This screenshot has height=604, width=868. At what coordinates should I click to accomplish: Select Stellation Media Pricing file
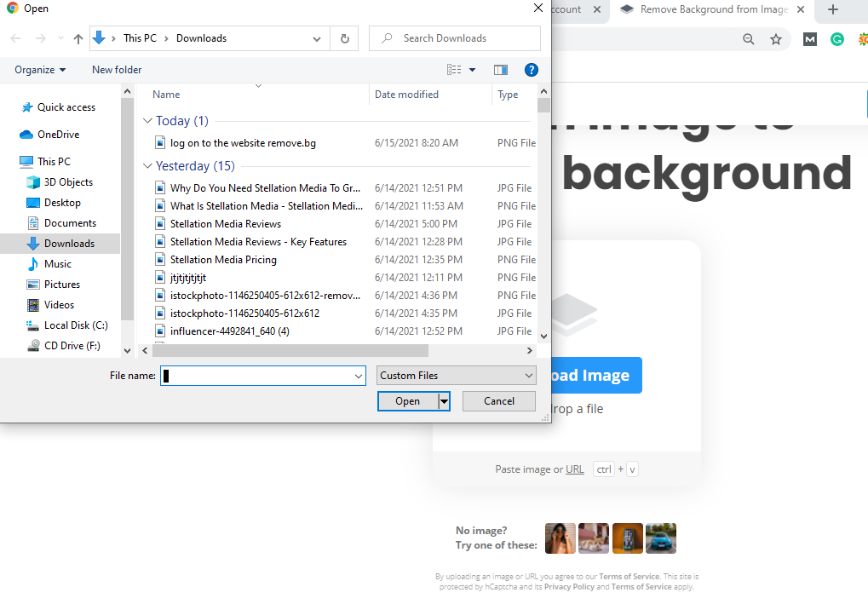pos(225,259)
